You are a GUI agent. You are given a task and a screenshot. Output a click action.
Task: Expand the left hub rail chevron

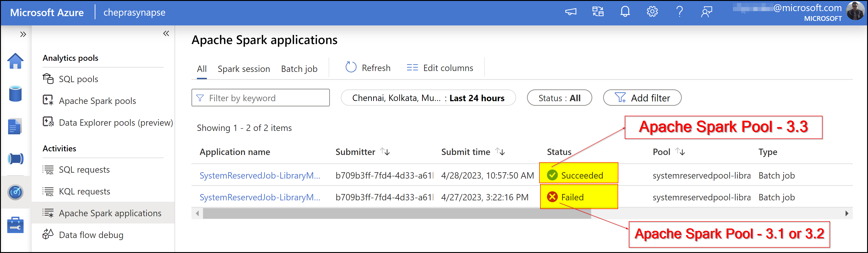coord(23,34)
